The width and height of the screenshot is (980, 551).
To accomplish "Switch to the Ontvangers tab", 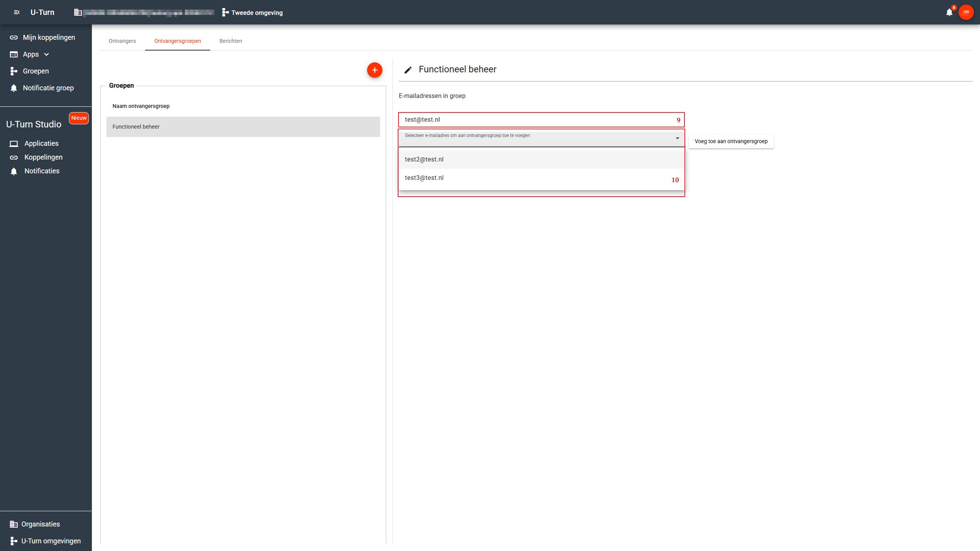I will [122, 41].
